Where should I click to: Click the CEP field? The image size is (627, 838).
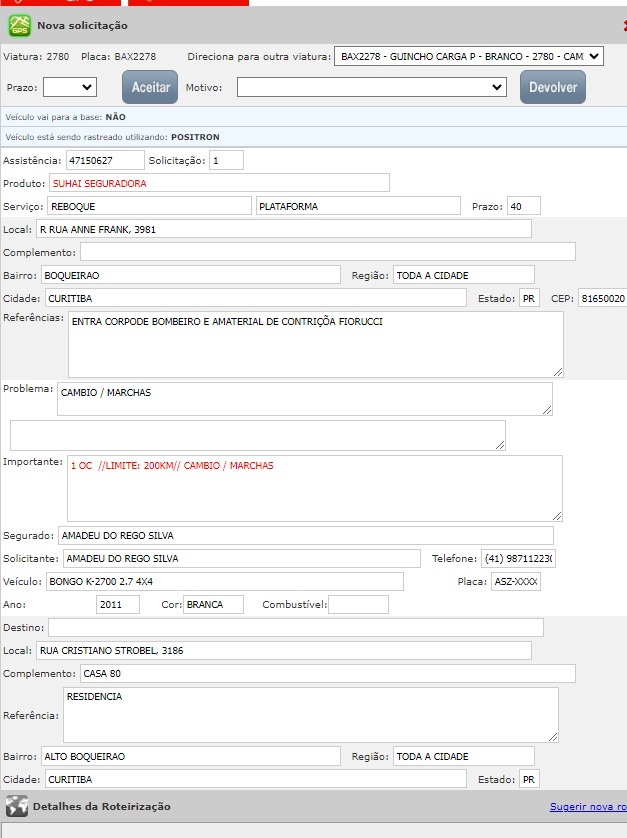click(x=601, y=298)
